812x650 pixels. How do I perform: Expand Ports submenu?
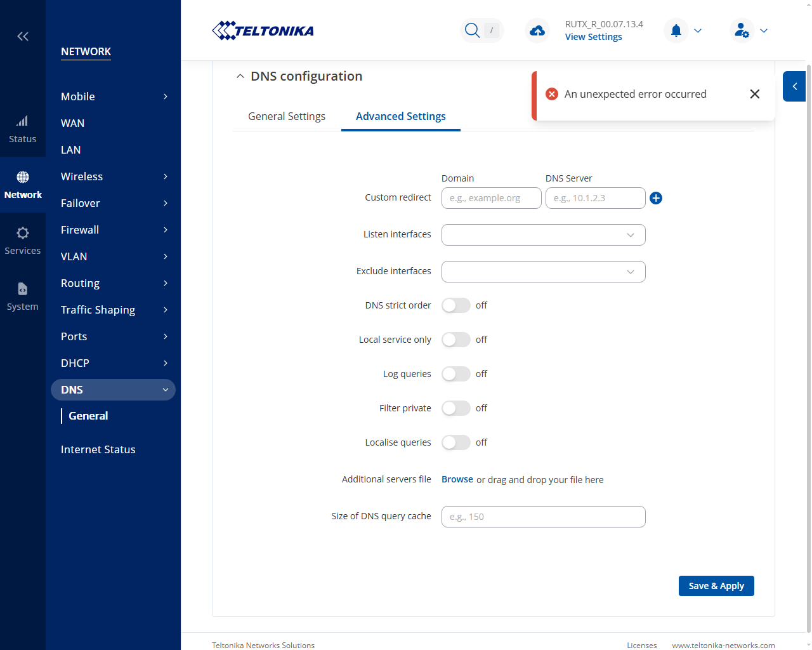(x=166, y=336)
